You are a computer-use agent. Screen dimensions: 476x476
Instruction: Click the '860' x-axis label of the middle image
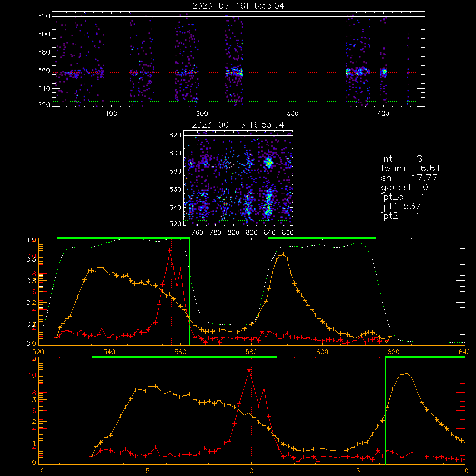coord(288,233)
